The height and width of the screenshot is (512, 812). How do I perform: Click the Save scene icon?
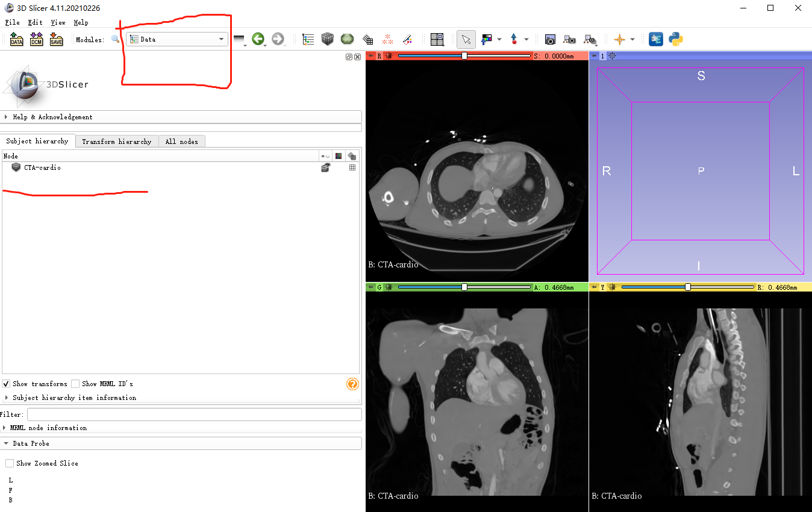pos(56,39)
